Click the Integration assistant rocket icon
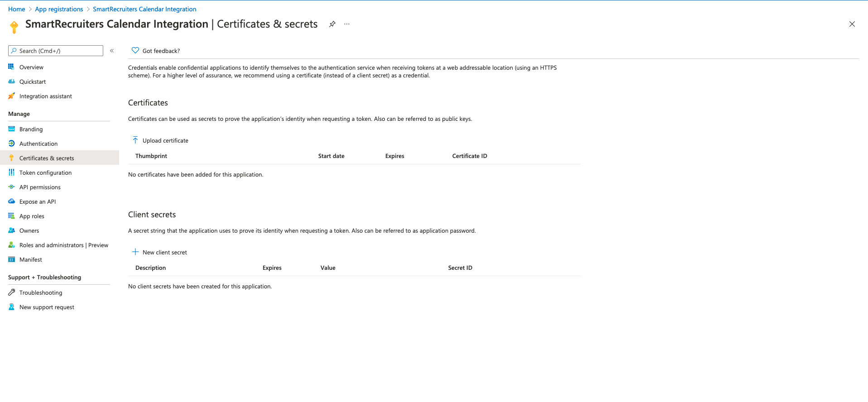The image size is (868, 402). (11, 96)
